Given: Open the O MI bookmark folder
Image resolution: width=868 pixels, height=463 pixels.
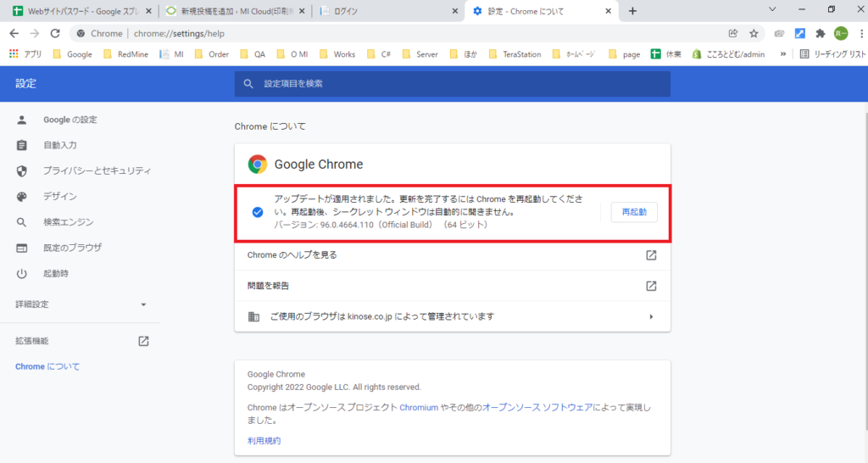Looking at the screenshot, I should [x=292, y=53].
